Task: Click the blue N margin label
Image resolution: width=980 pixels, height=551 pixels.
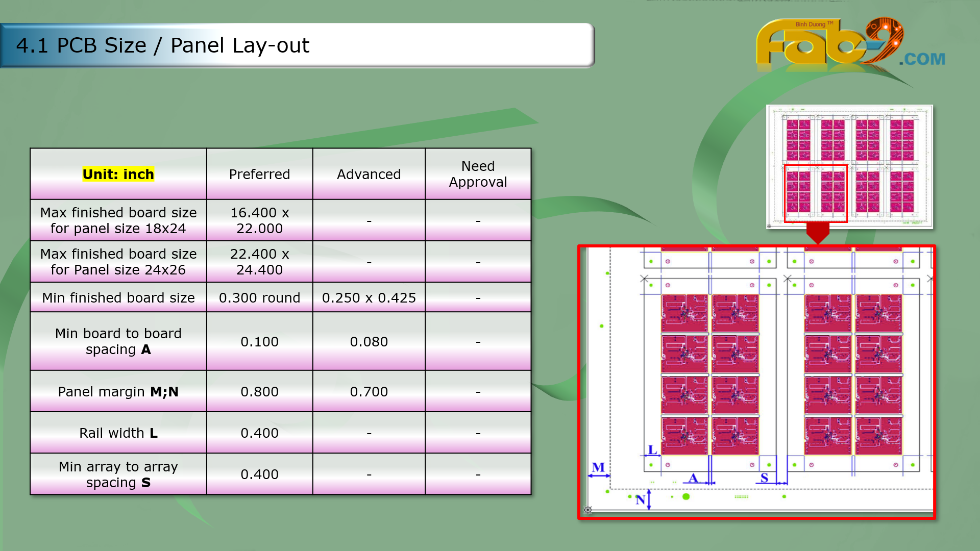Action: tap(640, 500)
